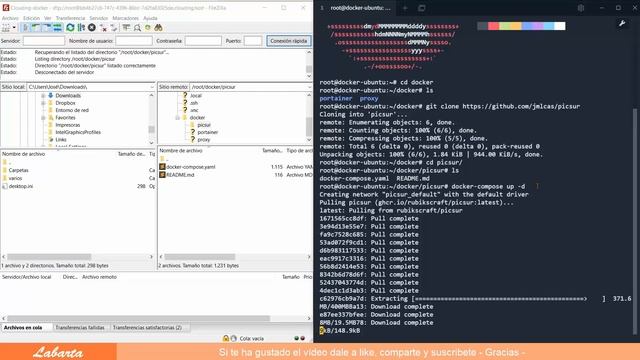Select 'Entorno de red' in local tree
The width and height of the screenshot is (640, 360).
point(72,110)
